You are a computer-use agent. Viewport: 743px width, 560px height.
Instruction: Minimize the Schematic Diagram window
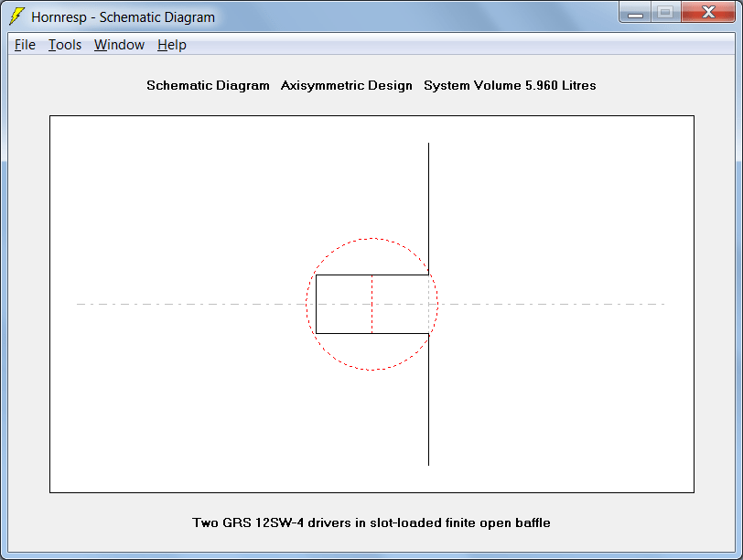(x=635, y=13)
